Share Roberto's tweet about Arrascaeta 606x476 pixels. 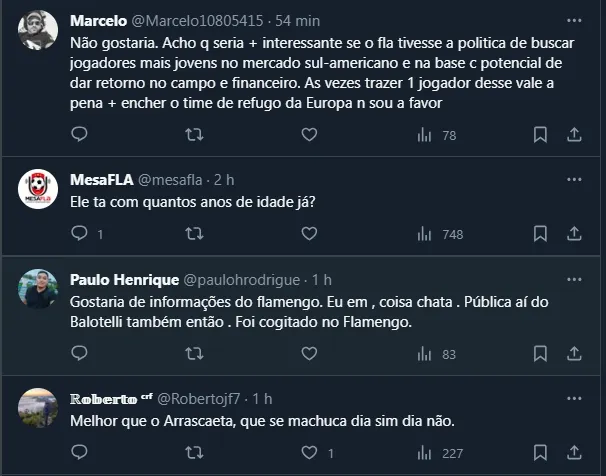click(574, 452)
